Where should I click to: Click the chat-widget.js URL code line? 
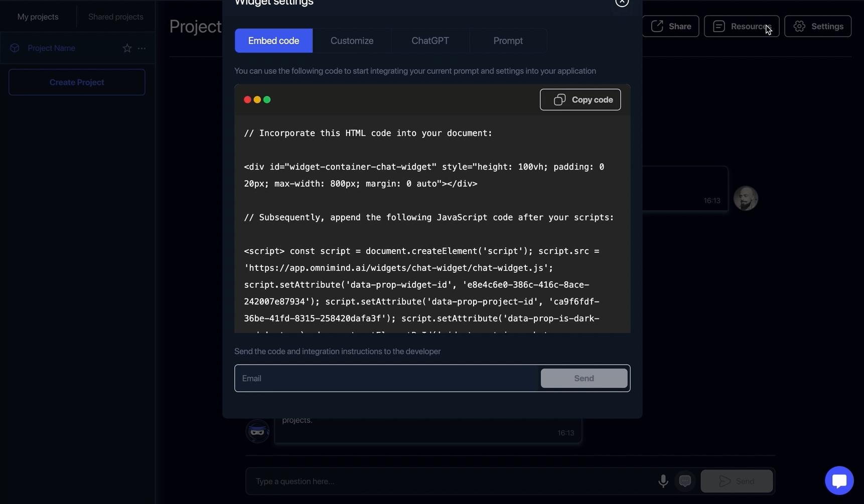tap(398, 268)
